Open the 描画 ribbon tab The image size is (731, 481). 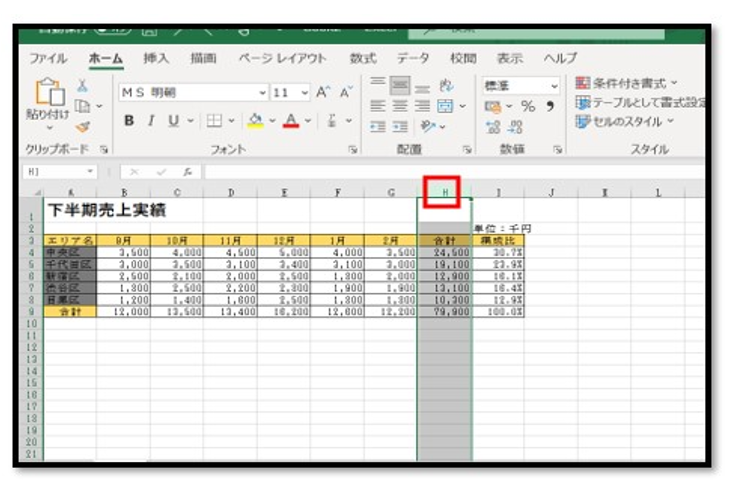coord(203,58)
